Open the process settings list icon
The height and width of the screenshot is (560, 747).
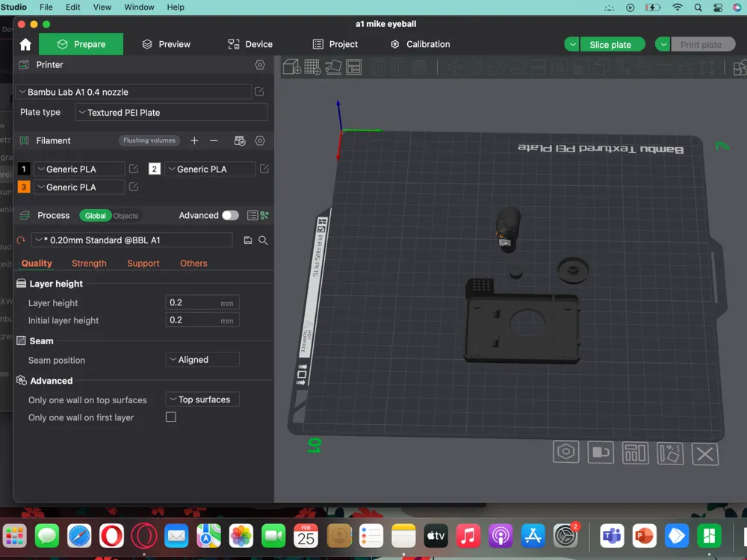pyautogui.click(x=252, y=215)
